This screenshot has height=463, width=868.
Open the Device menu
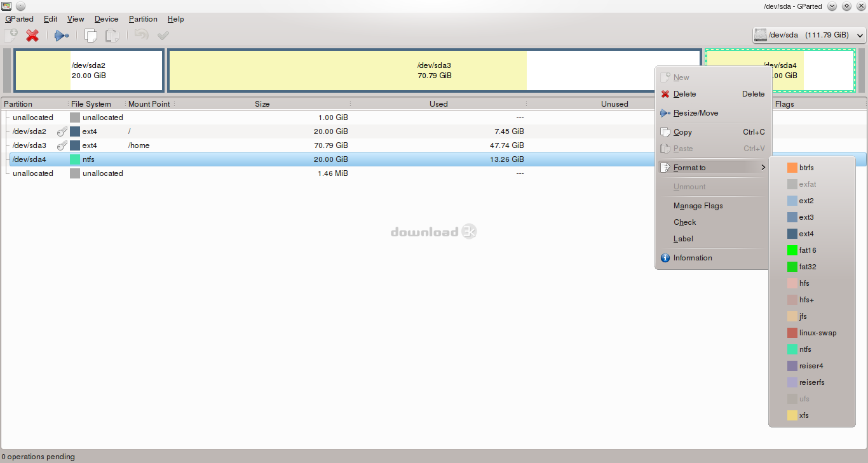point(106,19)
